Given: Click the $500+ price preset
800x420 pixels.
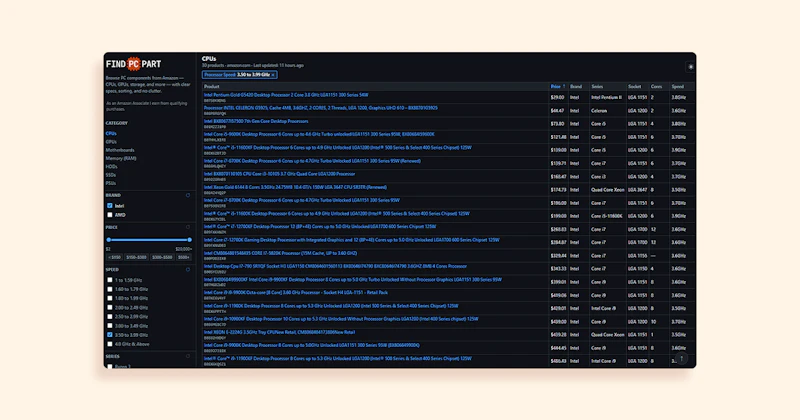Looking at the screenshot, I should (x=184, y=258).
